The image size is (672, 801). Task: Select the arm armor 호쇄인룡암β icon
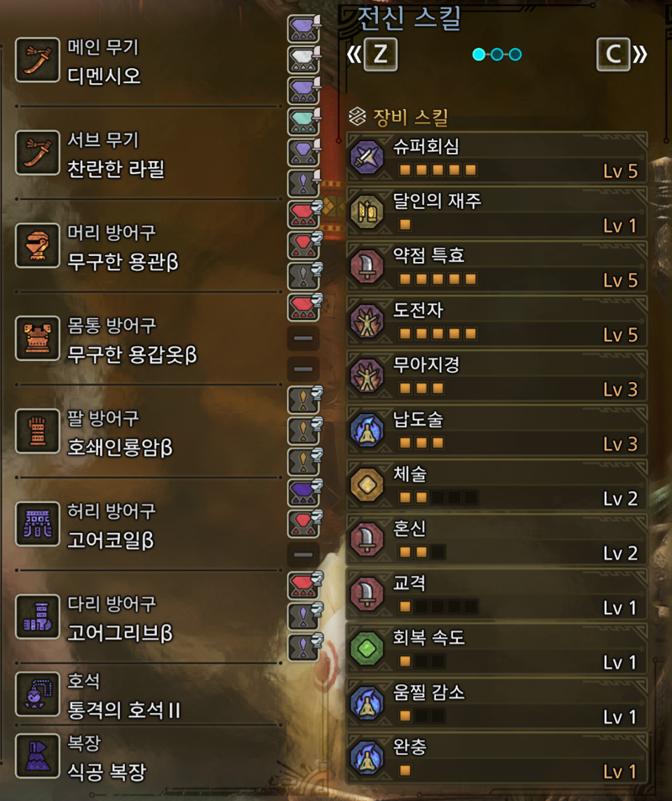[x=37, y=432]
